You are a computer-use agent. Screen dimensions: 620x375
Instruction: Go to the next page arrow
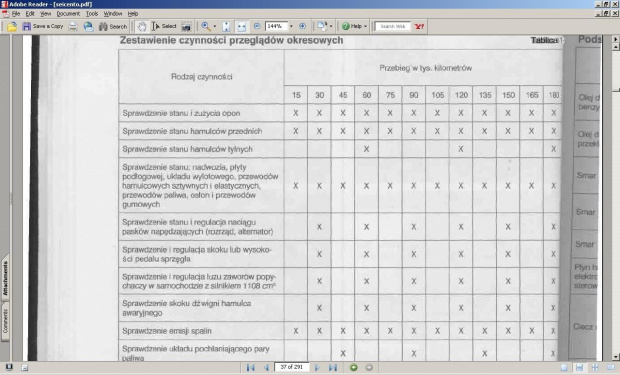click(317, 368)
